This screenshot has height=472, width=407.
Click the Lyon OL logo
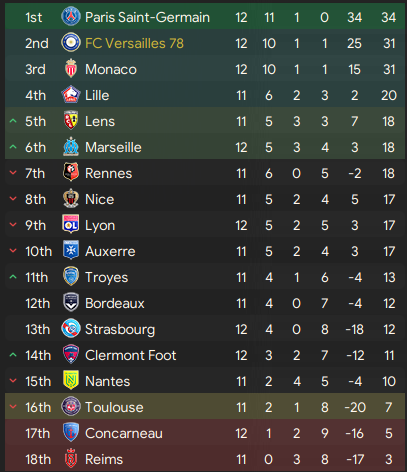(71, 225)
